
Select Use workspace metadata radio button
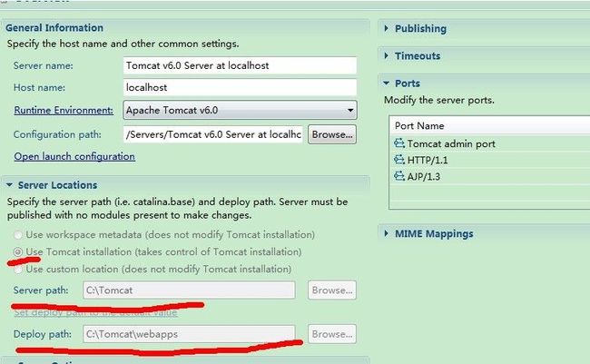(17, 234)
